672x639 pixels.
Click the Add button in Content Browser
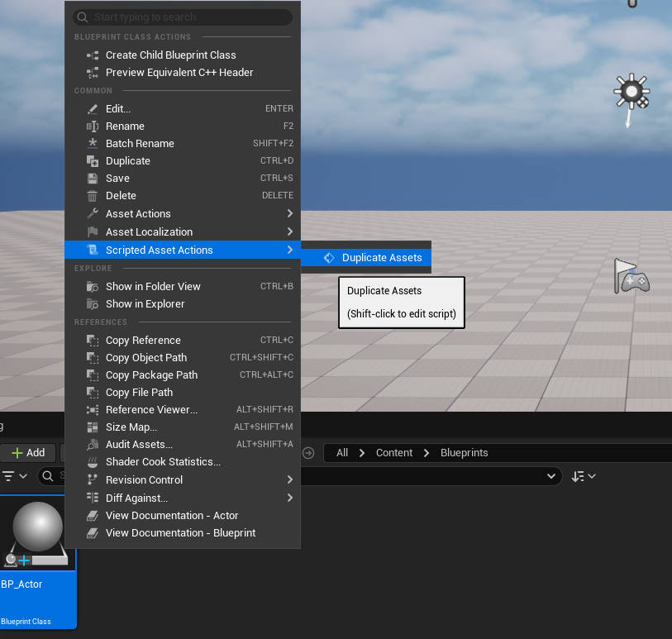tap(28, 452)
